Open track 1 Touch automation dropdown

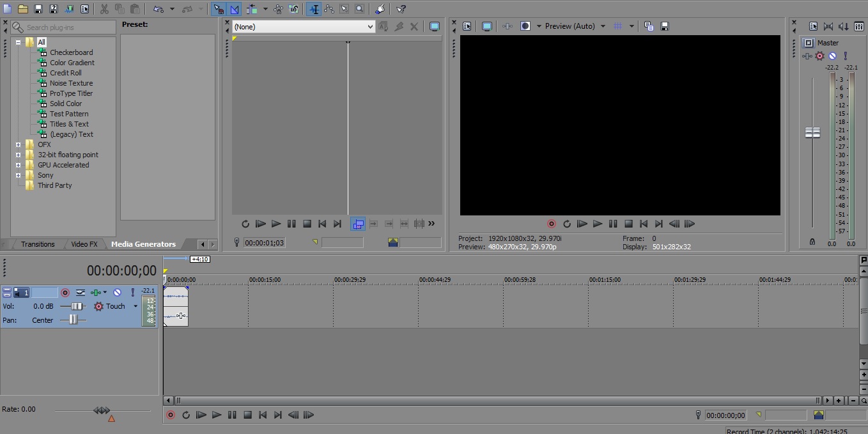tap(136, 306)
